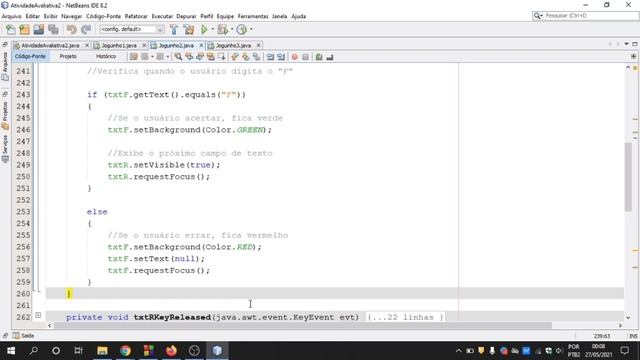Open the Arquivo menu

(x=11, y=16)
